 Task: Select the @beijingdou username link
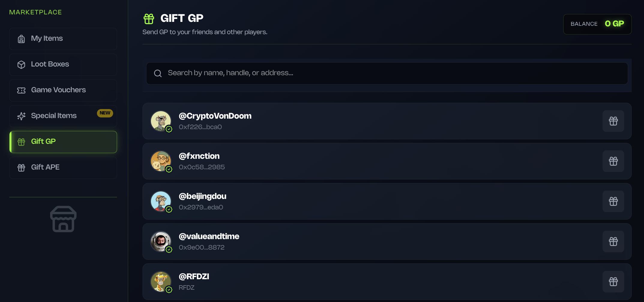[x=203, y=196]
